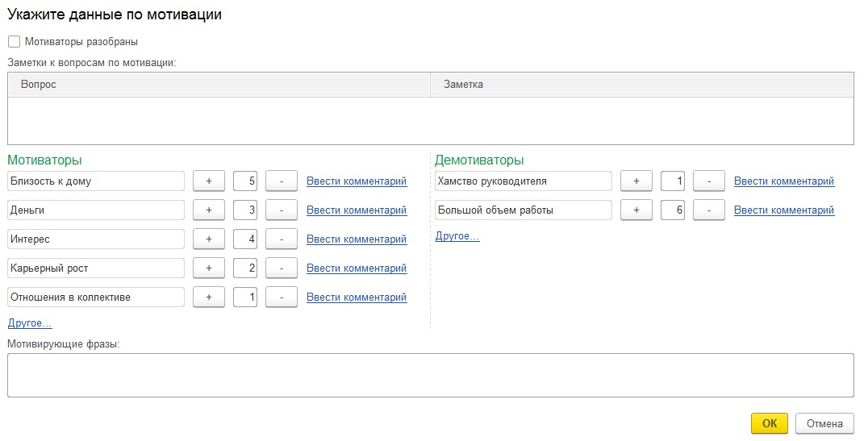This screenshot has height=441, width=868.
Task: Click "Другое..." under Мотиваторы
Action: (x=30, y=323)
